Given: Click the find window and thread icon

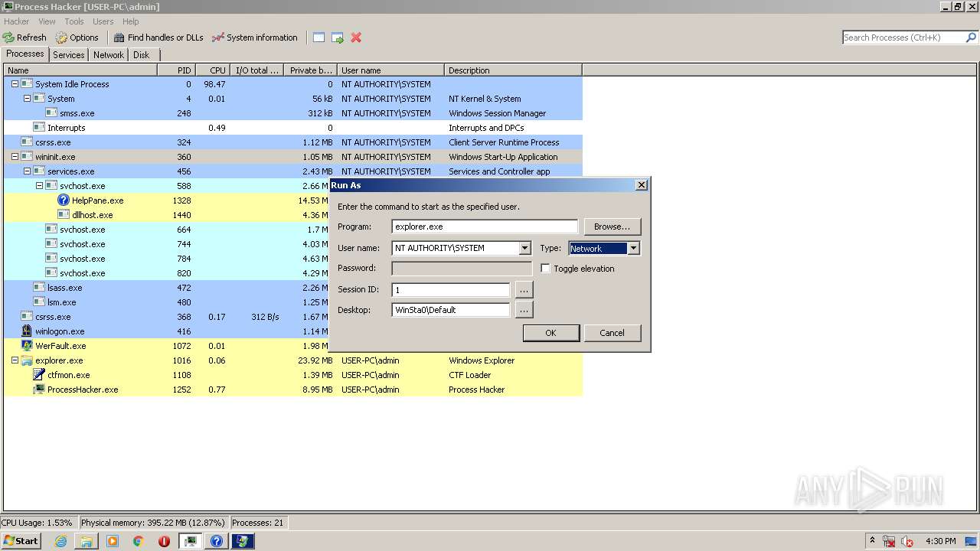Looking at the screenshot, I should 338,37.
